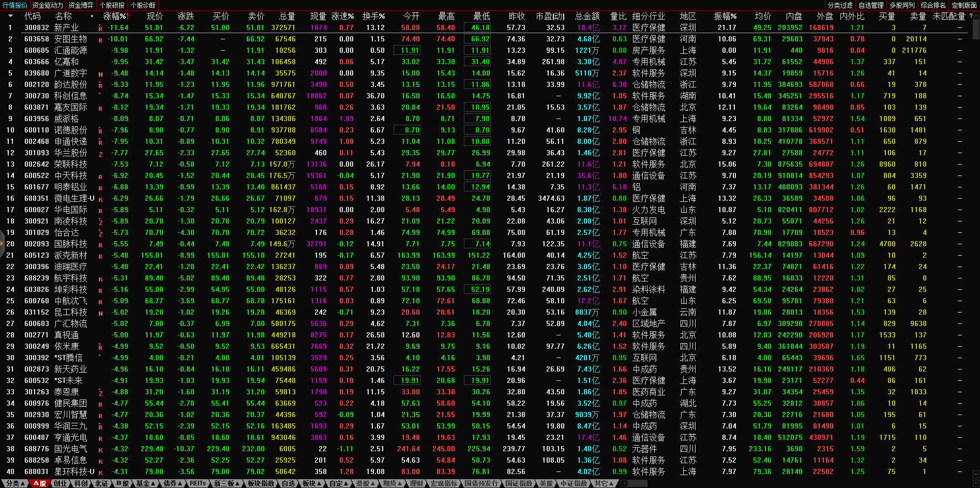Sort by the 涨幅% column header
The image size is (980, 488).
[x=115, y=17]
